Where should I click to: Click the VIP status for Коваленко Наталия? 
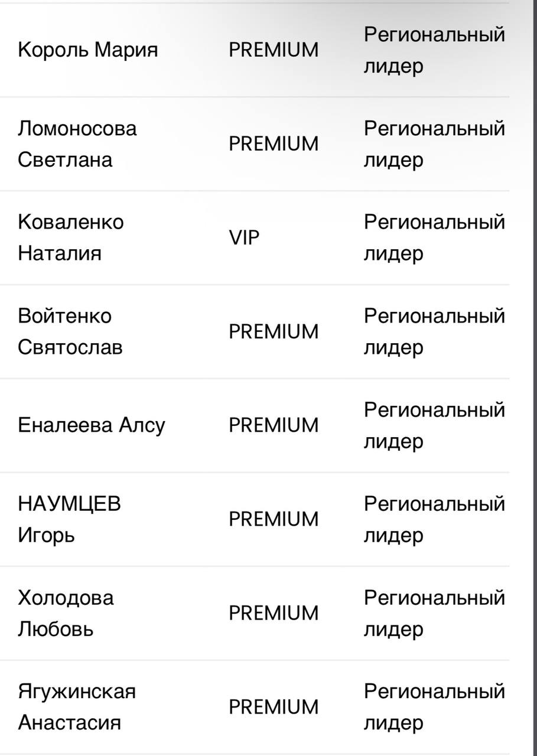coord(244,238)
